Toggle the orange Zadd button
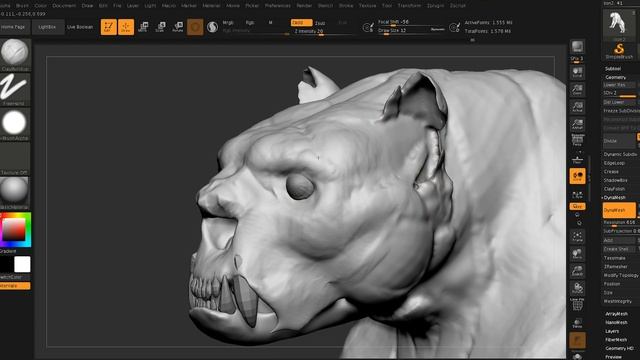The height and width of the screenshot is (360, 640). [x=302, y=23]
